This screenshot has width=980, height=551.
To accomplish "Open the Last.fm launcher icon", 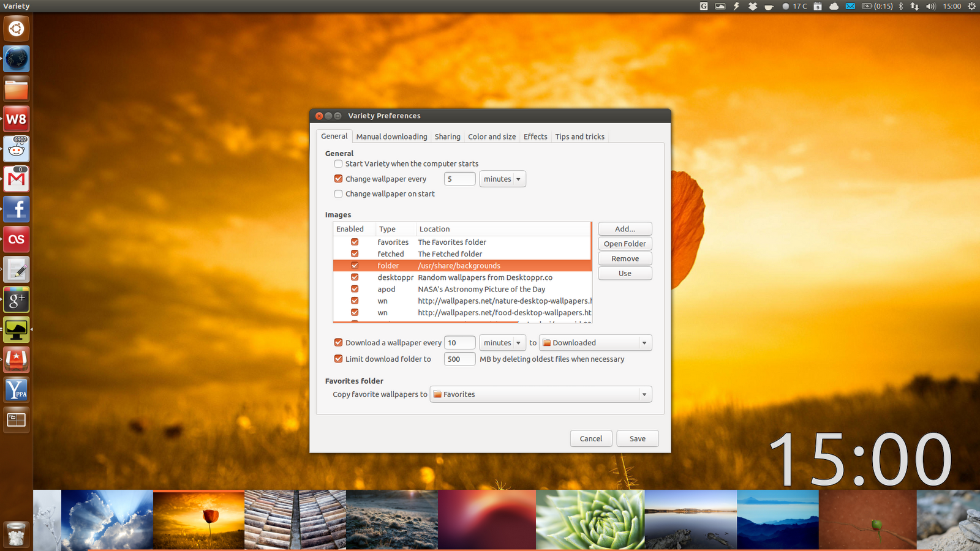I will tap(16, 239).
